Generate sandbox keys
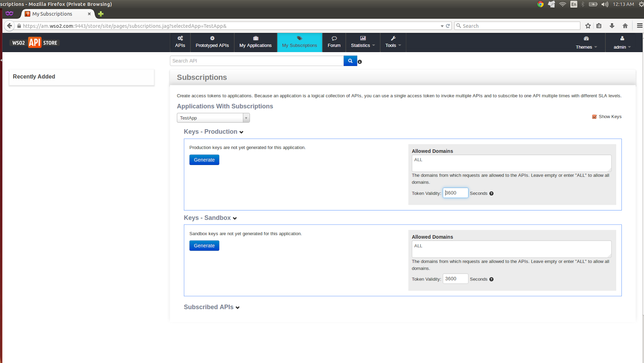Viewport: 644px width, 363px height. coord(204,245)
